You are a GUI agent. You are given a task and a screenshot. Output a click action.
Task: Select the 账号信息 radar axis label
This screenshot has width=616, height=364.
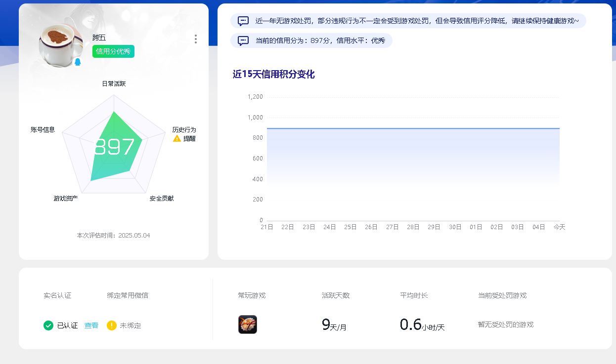pos(43,130)
